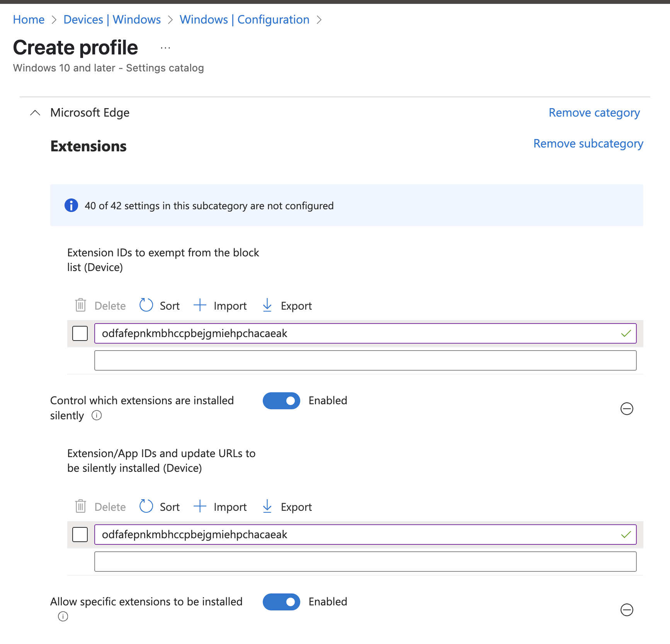Click Import in silently installed toolbar
Viewport: 670px width, 644px height.
point(220,507)
